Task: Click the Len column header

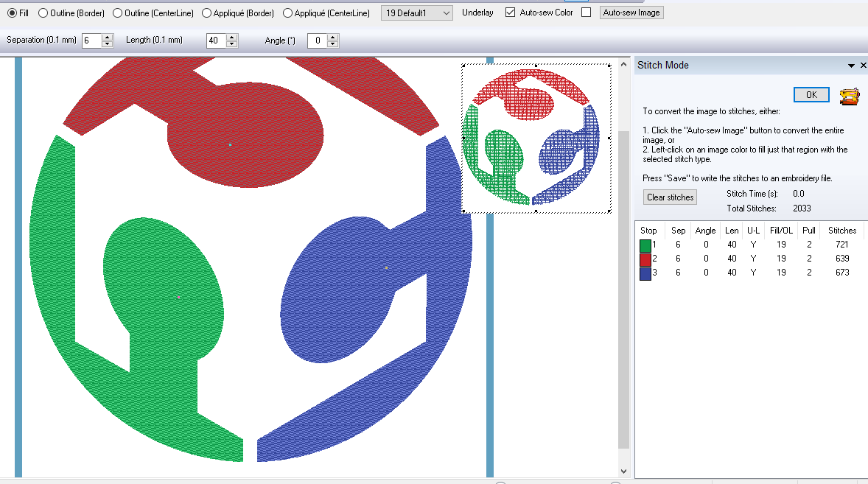Action: tap(732, 231)
